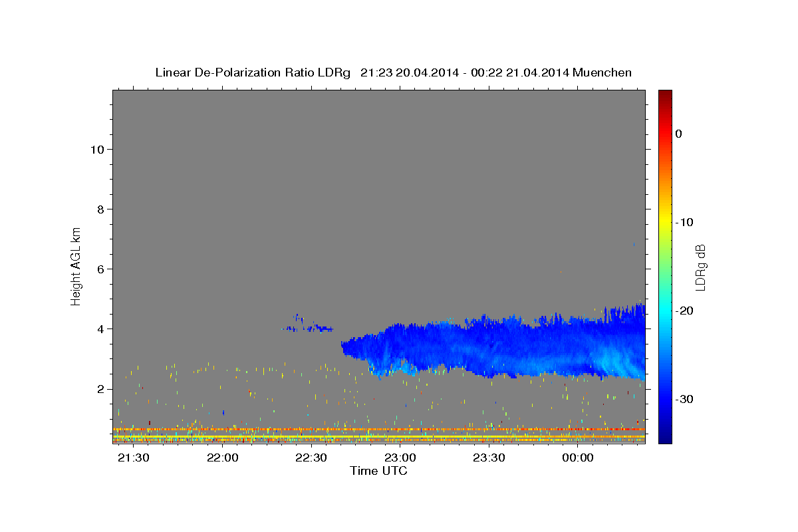
Task: Click the dark blue bottom of the colorbar
Action: [665, 436]
